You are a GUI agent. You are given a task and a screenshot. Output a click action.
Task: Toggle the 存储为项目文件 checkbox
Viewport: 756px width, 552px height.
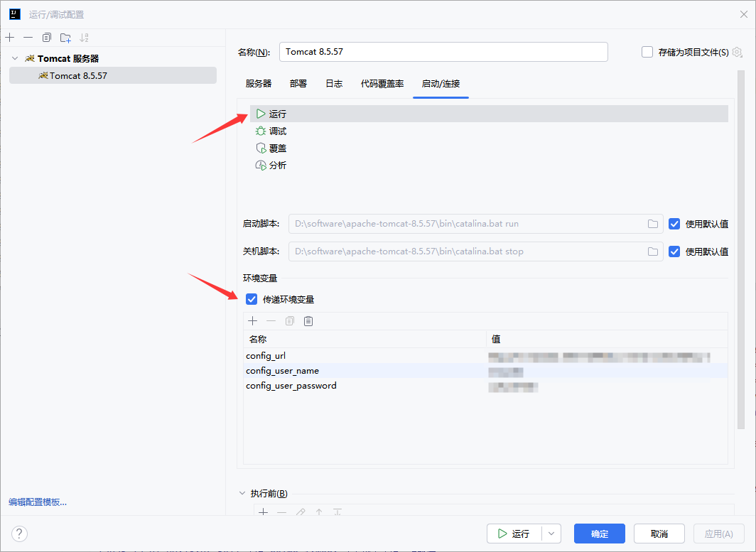pos(647,52)
